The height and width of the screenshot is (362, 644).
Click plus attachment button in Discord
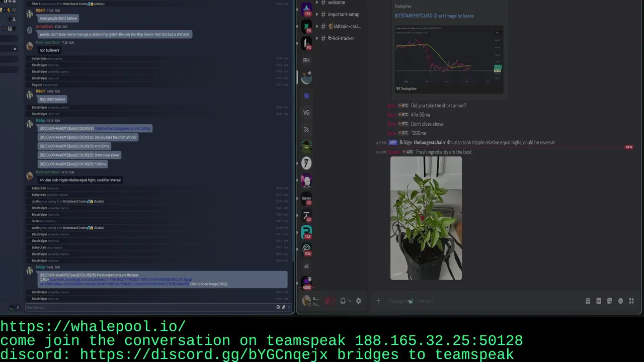(378, 301)
